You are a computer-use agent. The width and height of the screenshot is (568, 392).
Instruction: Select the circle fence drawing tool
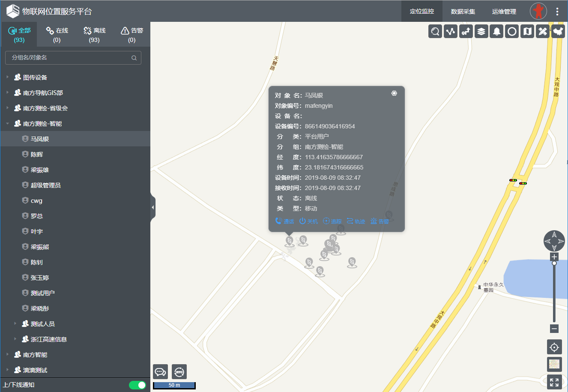(512, 31)
